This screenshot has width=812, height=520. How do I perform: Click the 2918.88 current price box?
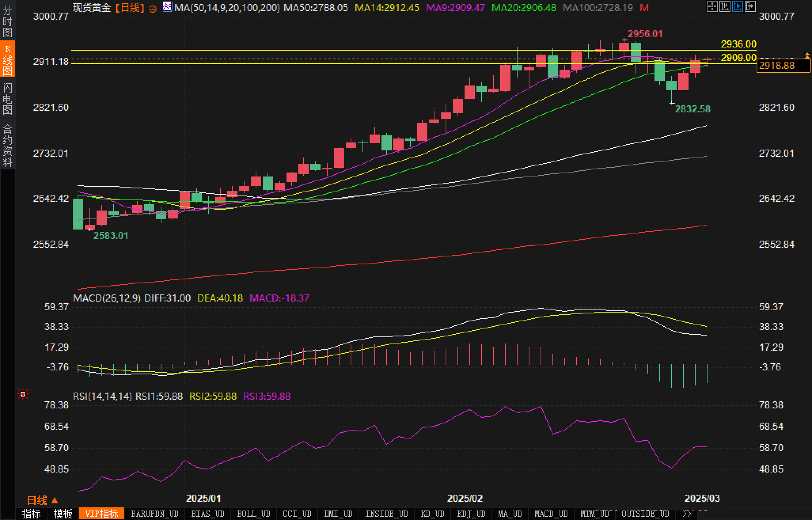pyautogui.click(x=783, y=65)
